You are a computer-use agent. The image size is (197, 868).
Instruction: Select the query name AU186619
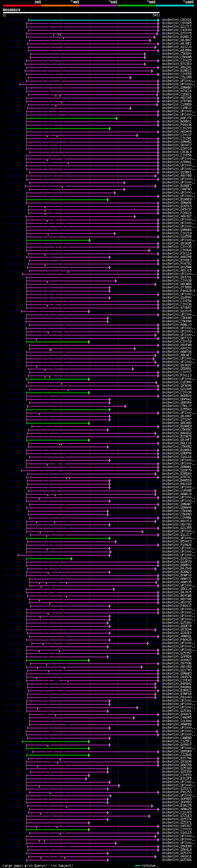tap(11, 10)
